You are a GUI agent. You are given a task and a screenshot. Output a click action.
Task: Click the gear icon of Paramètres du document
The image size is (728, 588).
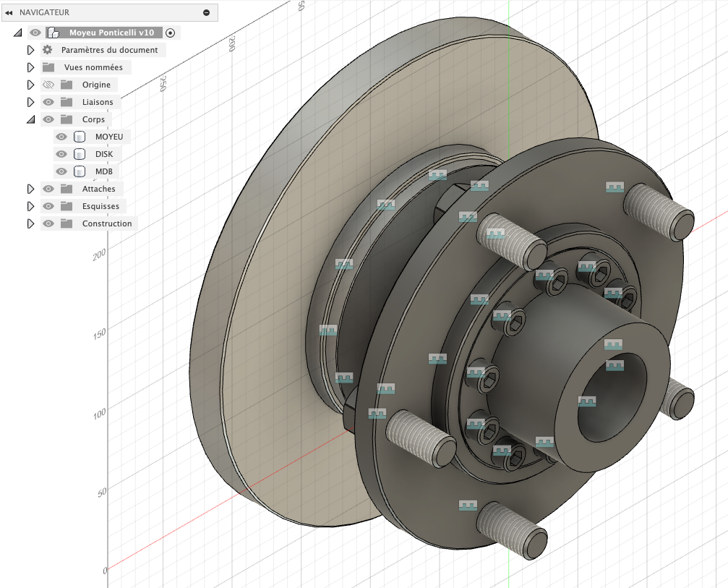point(48,50)
